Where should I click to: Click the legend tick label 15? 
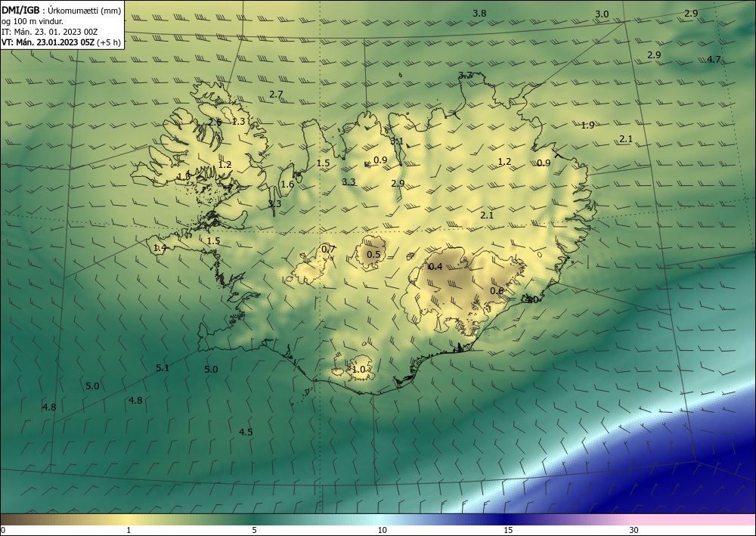click(x=508, y=531)
